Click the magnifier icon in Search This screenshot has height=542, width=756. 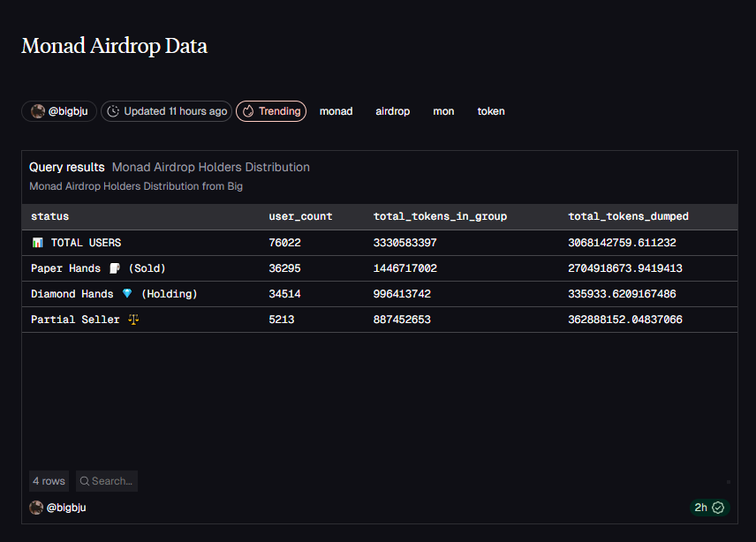(85, 481)
